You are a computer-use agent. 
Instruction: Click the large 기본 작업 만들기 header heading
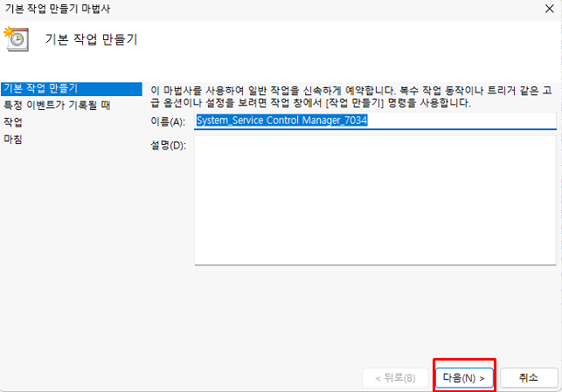click(x=91, y=40)
